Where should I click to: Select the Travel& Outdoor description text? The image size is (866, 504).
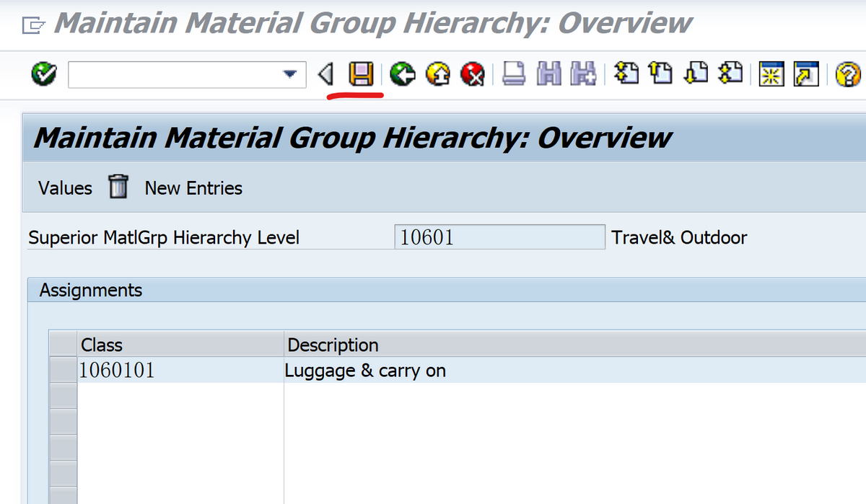pos(679,237)
